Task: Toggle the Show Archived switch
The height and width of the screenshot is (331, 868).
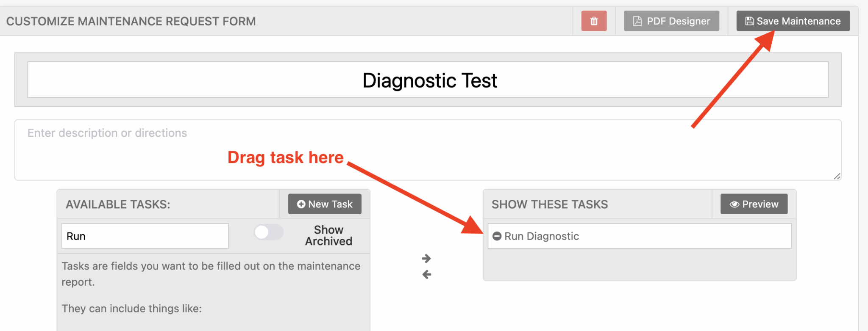Action: click(268, 232)
